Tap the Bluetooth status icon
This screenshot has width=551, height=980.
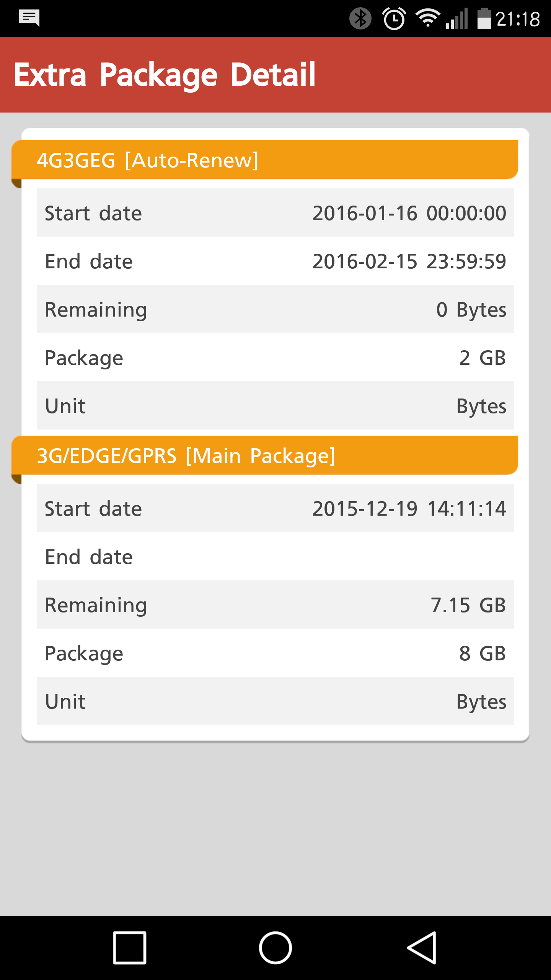click(x=360, y=18)
